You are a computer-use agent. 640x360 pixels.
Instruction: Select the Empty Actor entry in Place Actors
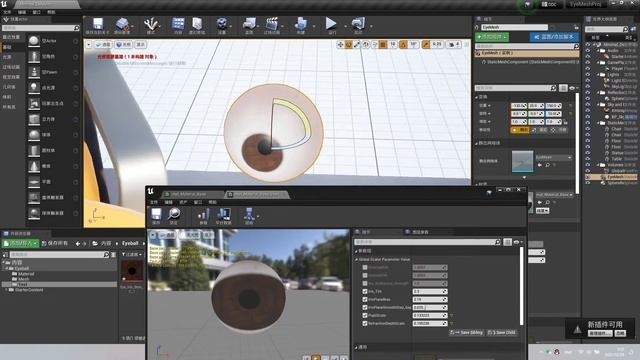pyautogui.click(x=53, y=41)
